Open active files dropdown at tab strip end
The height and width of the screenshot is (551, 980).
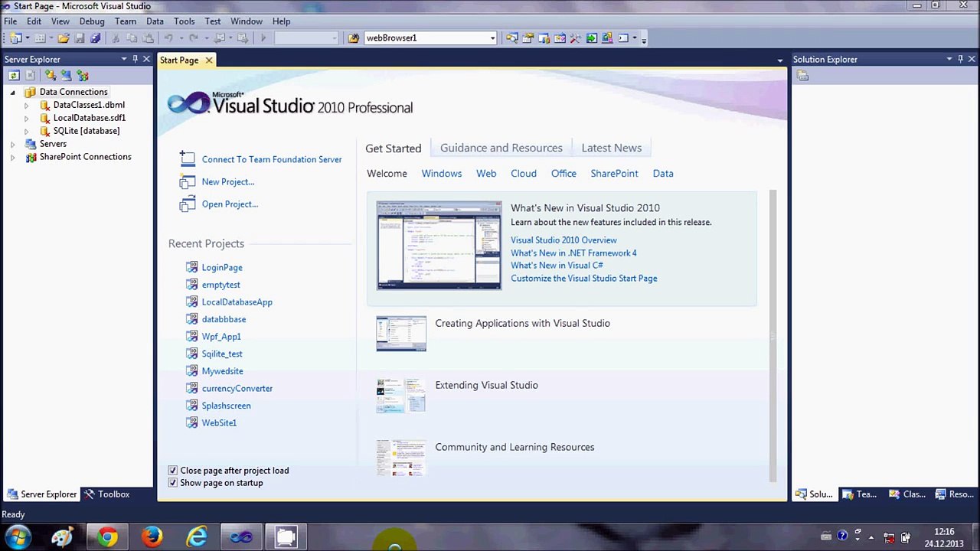[x=779, y=60]
